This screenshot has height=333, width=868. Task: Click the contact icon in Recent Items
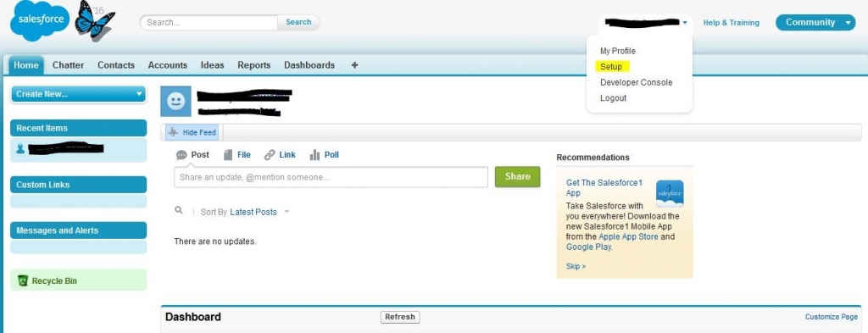pyautogui.click(x=20, y=149)
